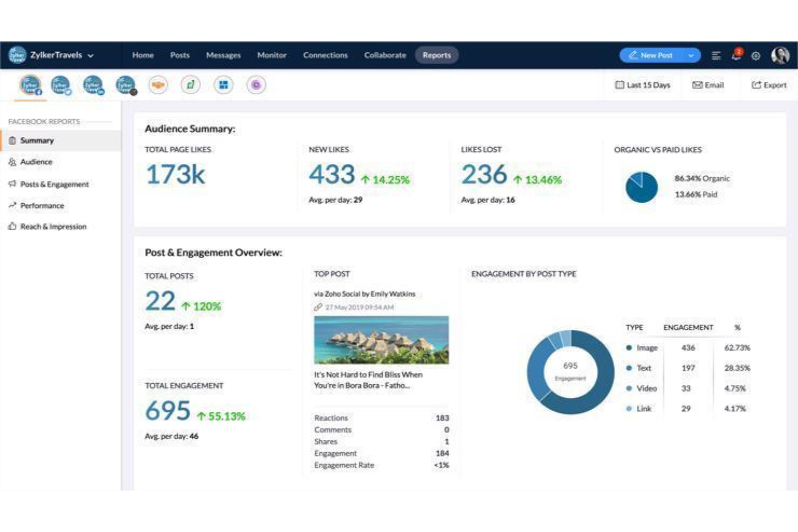Click the purple channel icon at toolbar end
This screenshot has height=532, width=798.
pyautogui.click(x=256, y=85)
